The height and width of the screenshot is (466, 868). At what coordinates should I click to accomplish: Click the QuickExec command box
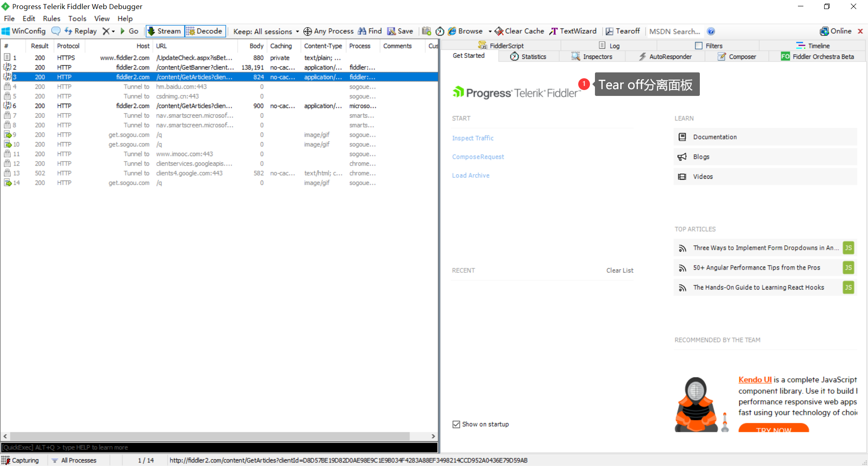219,447
